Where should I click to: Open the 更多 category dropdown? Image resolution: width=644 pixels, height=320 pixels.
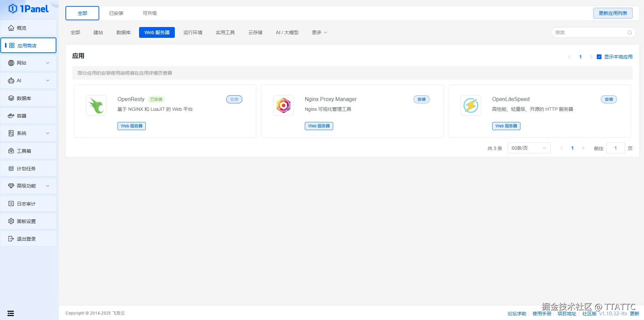[319, 32]
